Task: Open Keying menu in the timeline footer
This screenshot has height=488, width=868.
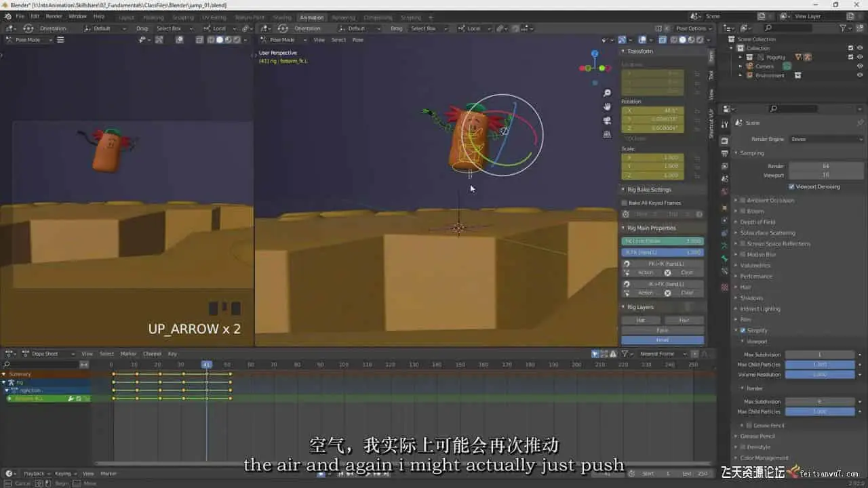Action: click(64, 473)
